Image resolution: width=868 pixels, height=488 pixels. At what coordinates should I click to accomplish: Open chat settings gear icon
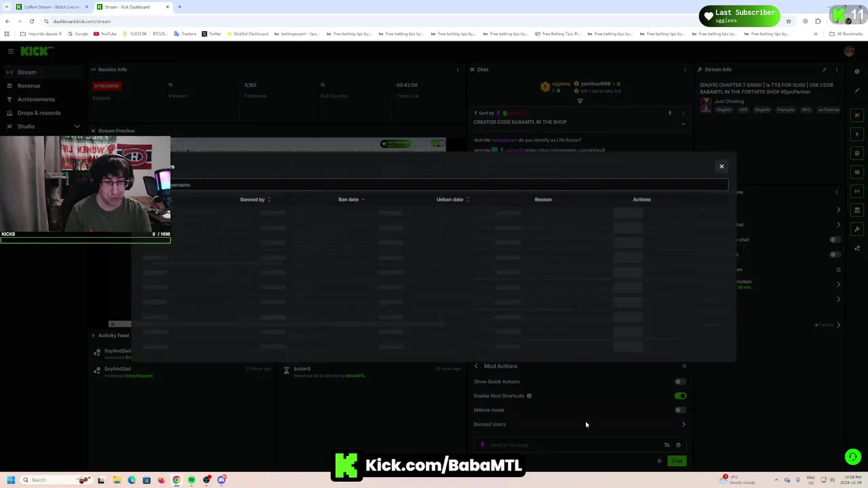659,461
